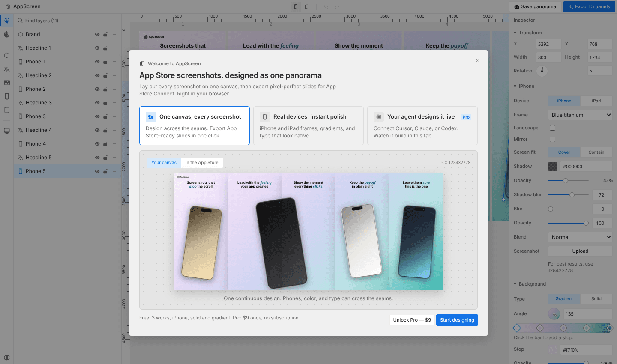The height and width of the screenshot is (364, 617).
Task: Lock the Phone 5 layer
Action: click(106, 171)
